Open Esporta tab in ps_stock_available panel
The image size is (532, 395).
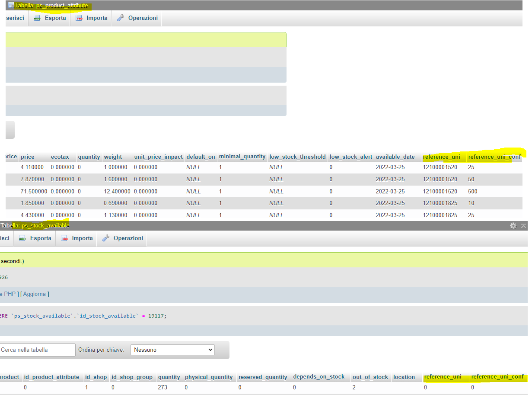(x=35, y=238)
